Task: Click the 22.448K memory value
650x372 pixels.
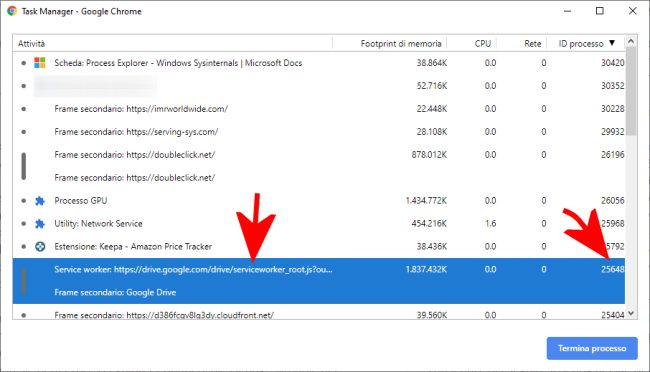Action: click(x=432, y=109)
